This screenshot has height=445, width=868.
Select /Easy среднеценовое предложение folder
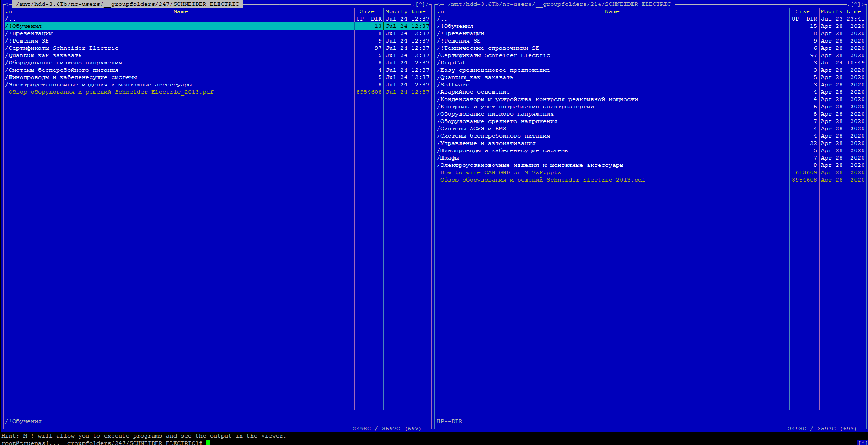[651, 70]
